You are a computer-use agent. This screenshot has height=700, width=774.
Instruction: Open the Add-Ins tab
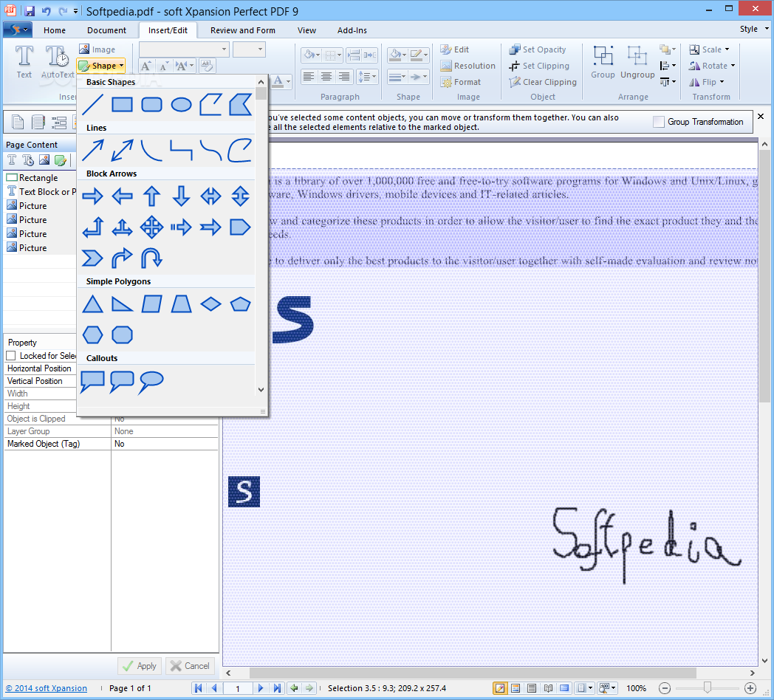point(352,30)
